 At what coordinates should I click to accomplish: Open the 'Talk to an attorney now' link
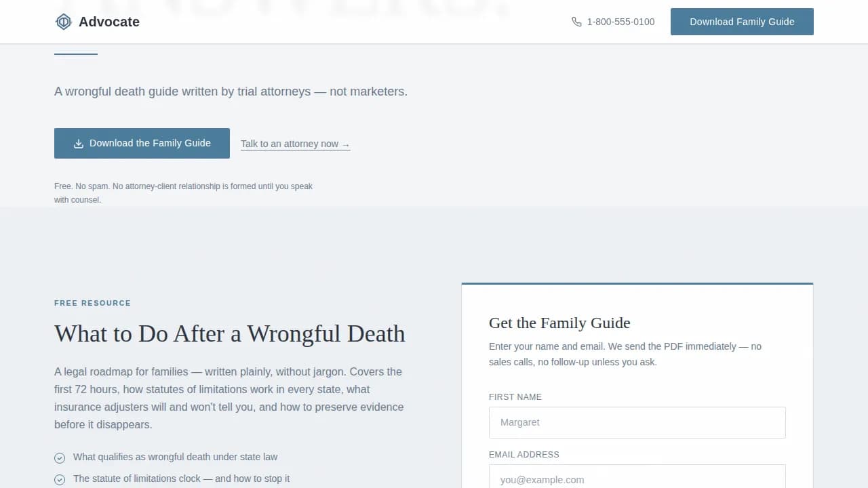pos(295,144)
